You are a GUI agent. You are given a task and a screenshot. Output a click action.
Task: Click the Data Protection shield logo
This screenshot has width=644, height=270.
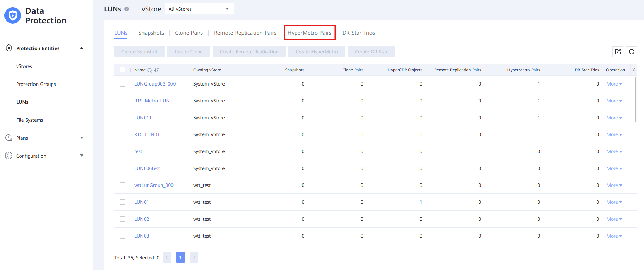pos(13,16)
